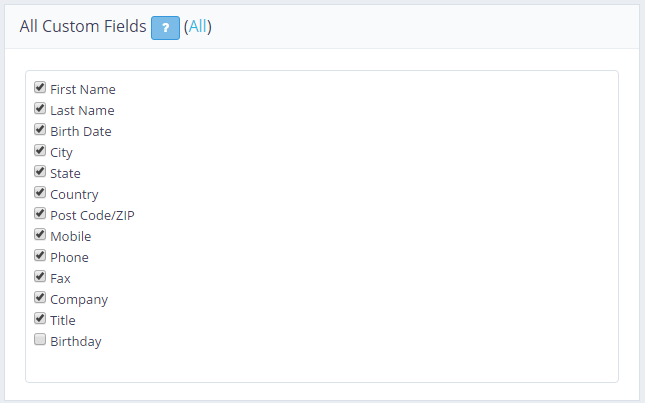Disable the City field checkbox
645x403 pixels.
tap(40, 151)
